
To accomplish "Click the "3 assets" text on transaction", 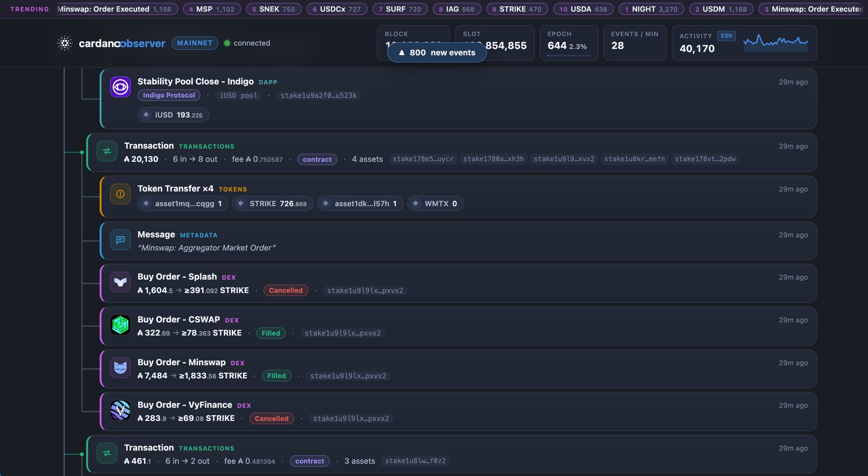I will click(x=360, y=461).
